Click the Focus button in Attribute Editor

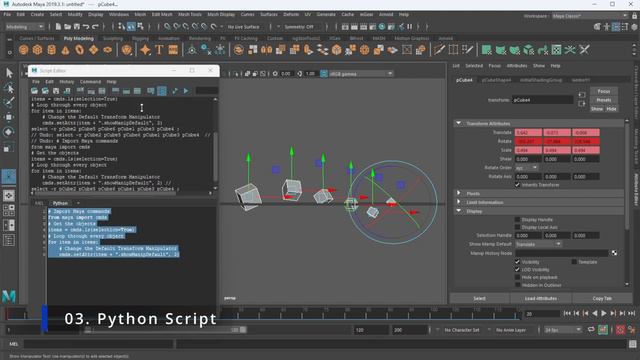pyautogui.click(x=604, y=91)
